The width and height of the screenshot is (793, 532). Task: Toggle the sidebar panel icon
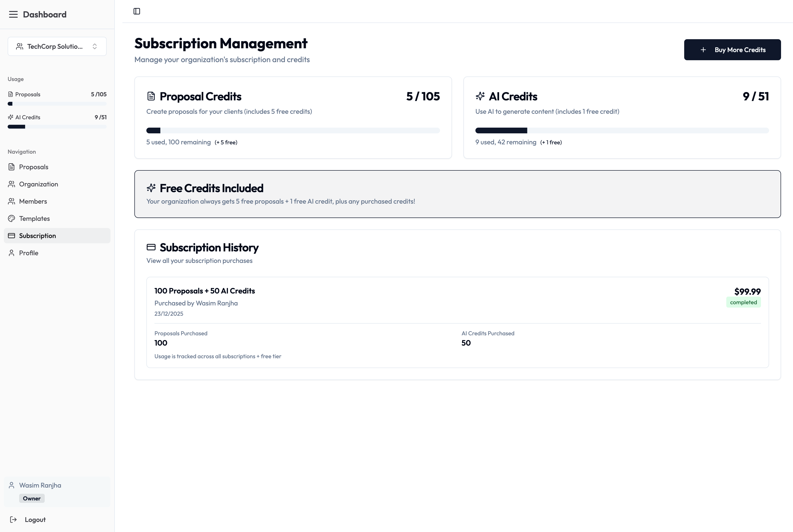pyautogui.click(x=137, y=11)
